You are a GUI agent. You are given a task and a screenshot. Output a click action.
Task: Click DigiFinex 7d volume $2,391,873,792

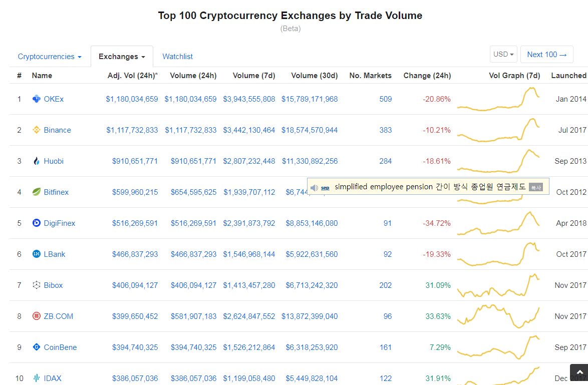tap(249, 223)
